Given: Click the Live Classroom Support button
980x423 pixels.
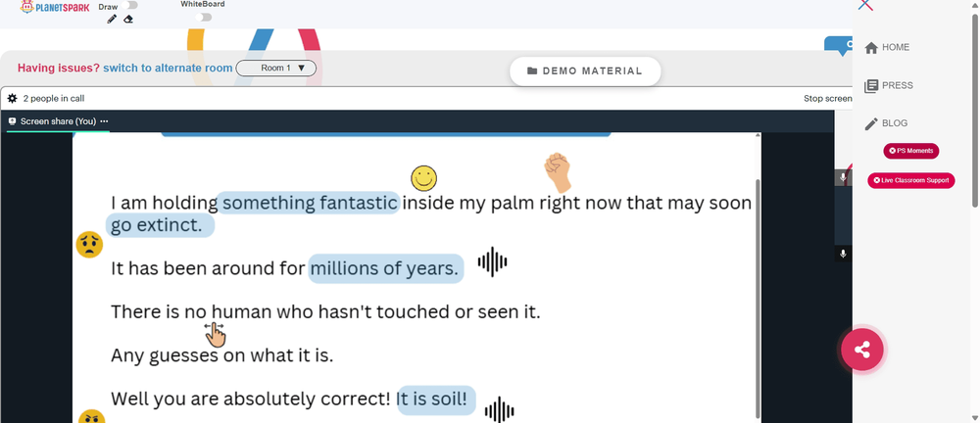Looking at the screenshot, I should click(x=911, y=180).
